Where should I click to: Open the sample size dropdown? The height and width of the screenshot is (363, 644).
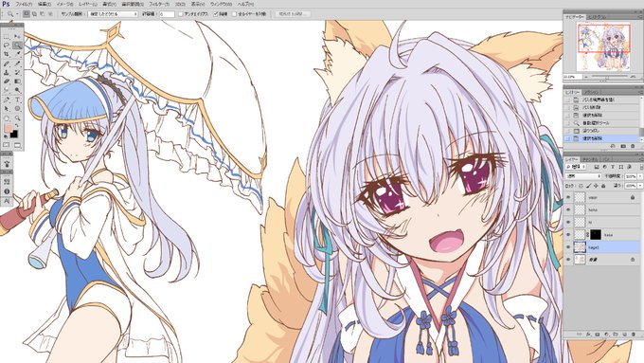click(x=113, y=14)
